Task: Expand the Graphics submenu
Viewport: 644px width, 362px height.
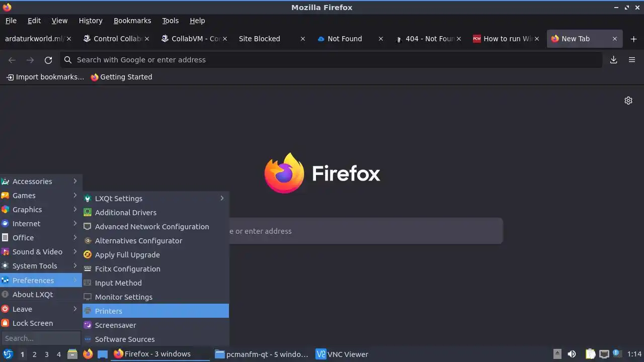Action: [41, 210]
